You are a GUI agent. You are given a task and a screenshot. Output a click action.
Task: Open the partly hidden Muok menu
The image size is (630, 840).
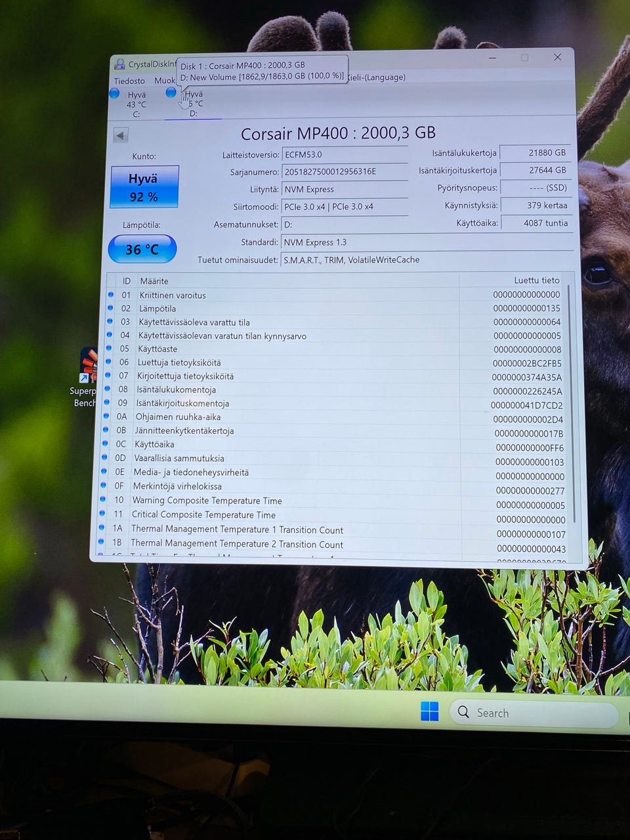coord(165,80)
